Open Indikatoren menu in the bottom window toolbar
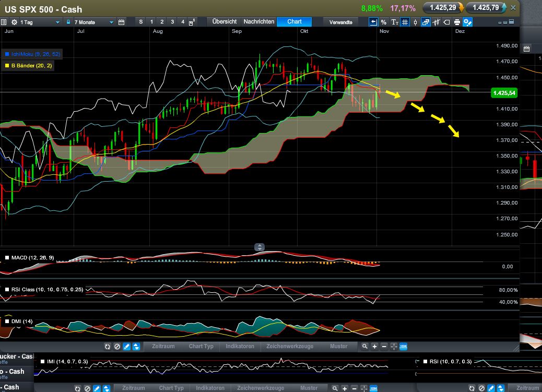Viewport: 542px width, 392px height. tap(210, 388)
